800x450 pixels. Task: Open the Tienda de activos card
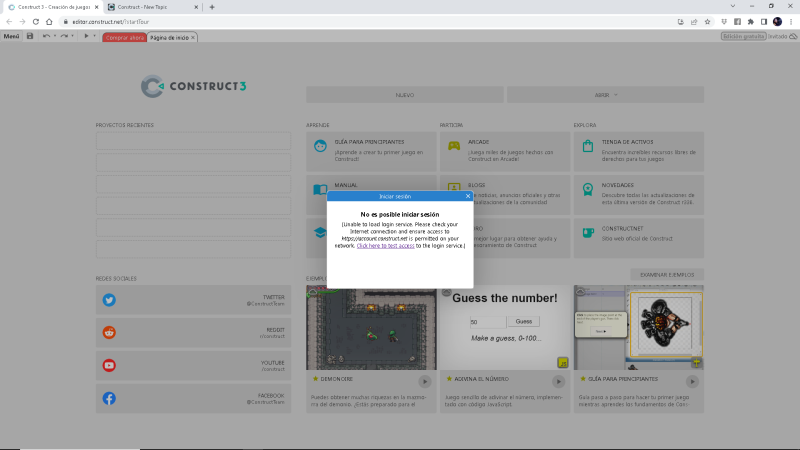coord(639,152)
